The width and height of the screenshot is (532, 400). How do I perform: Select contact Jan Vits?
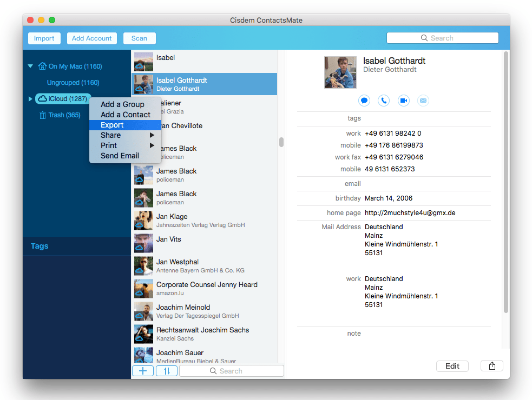click(204, 243)
